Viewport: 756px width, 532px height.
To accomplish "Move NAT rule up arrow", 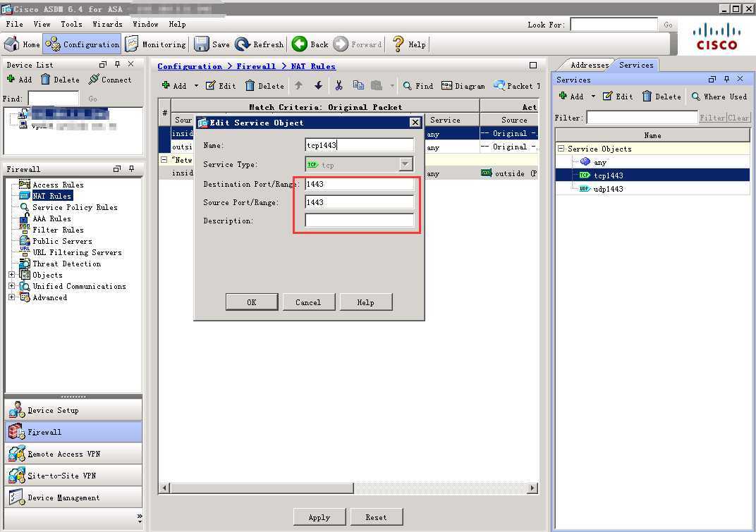I will 298,86.
